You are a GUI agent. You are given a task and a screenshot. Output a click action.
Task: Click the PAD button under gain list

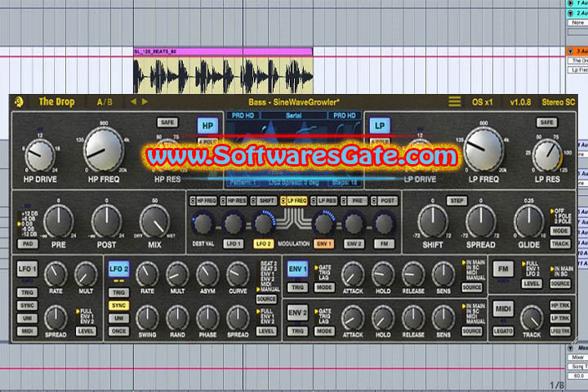click(x=28, y=244)
